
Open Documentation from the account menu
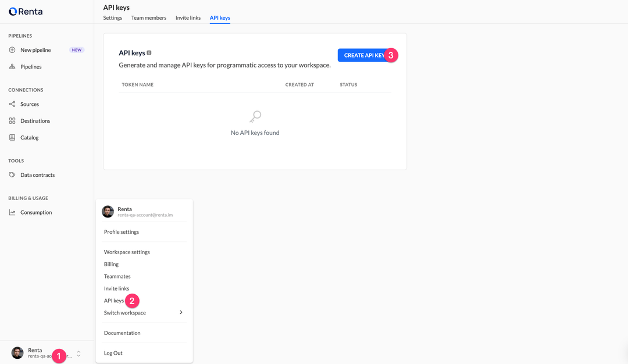click(x=122, y=333)
